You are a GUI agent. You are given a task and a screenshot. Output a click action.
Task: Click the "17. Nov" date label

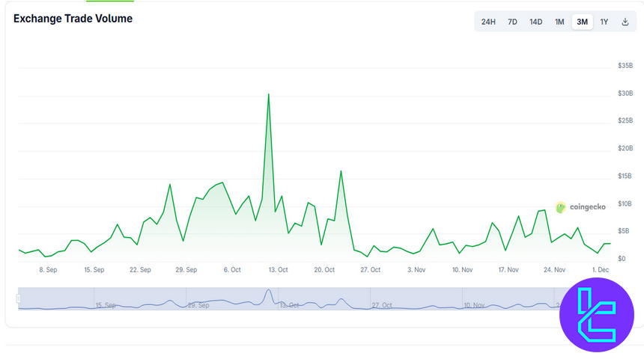pos(508,270)
